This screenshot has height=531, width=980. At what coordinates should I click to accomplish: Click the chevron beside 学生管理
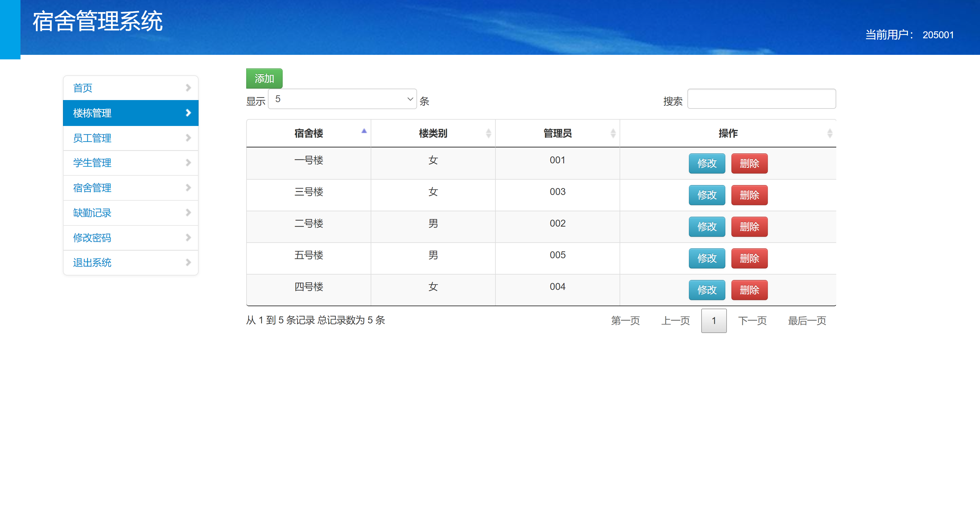click(188, 163)
